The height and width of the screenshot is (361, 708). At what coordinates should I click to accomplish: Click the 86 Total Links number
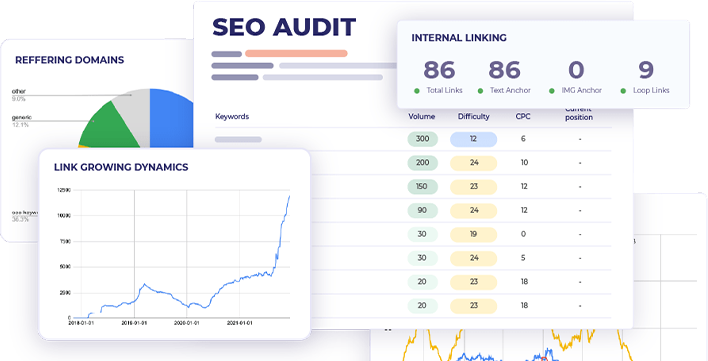tap(439, 70)
